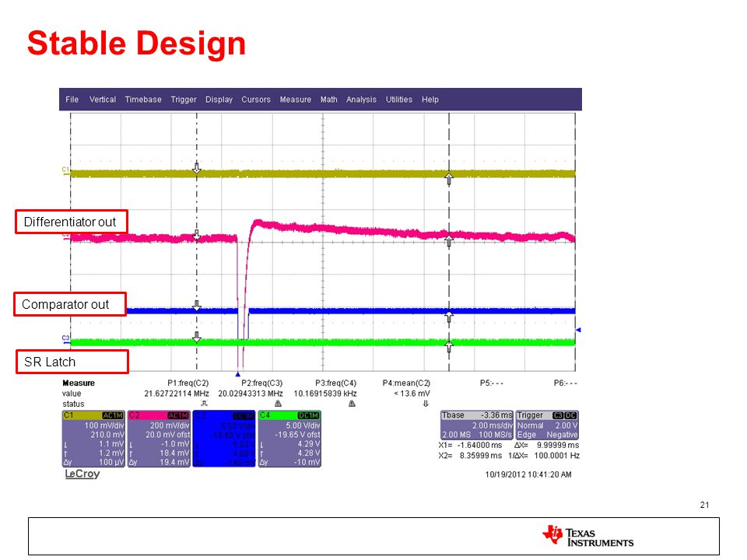Click the yellow C1 channel descriptor box
Viewport: 747px width, 560px height.
pyautogui.click(x=93, y=439)
